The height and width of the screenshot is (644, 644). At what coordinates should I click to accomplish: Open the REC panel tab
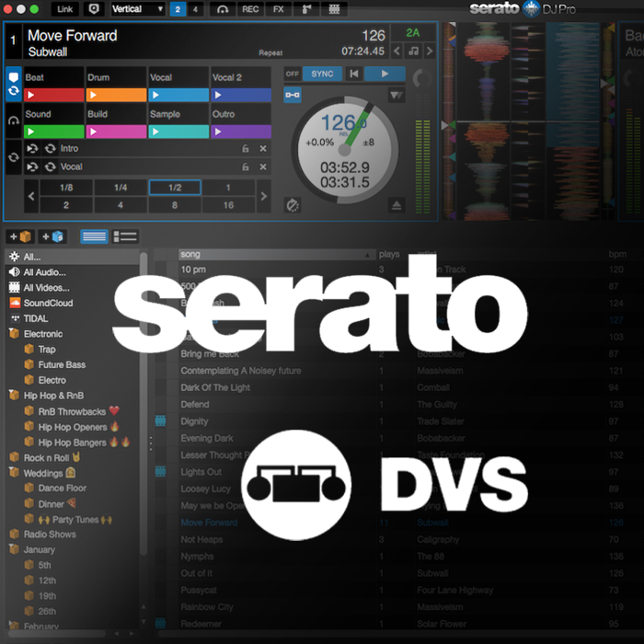click(249, 9)
